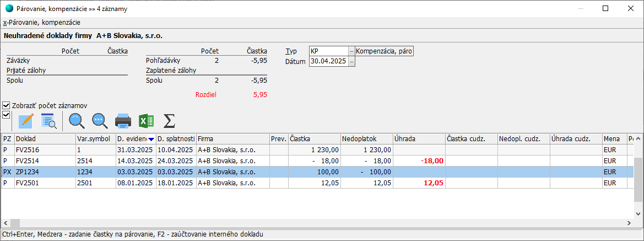Click the extended search icon with dots
Viewport: 644px width, 241px height.
(x=100, y=121)
